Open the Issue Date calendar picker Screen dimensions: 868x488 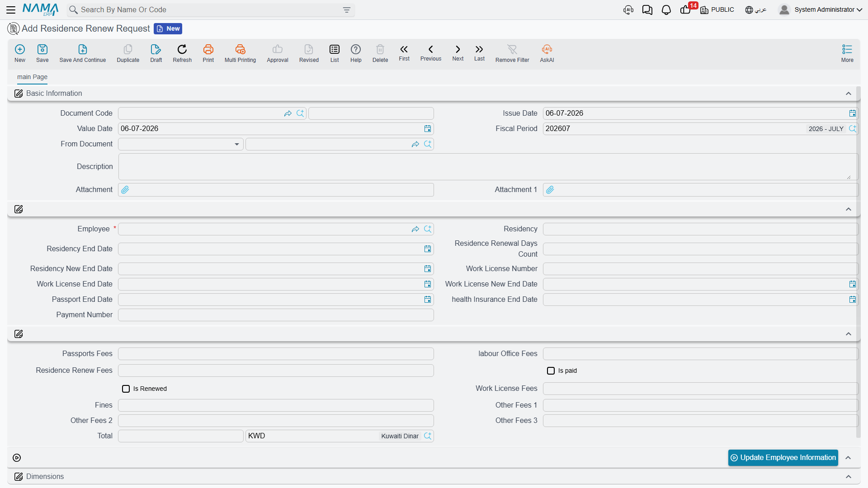[852, 113]
